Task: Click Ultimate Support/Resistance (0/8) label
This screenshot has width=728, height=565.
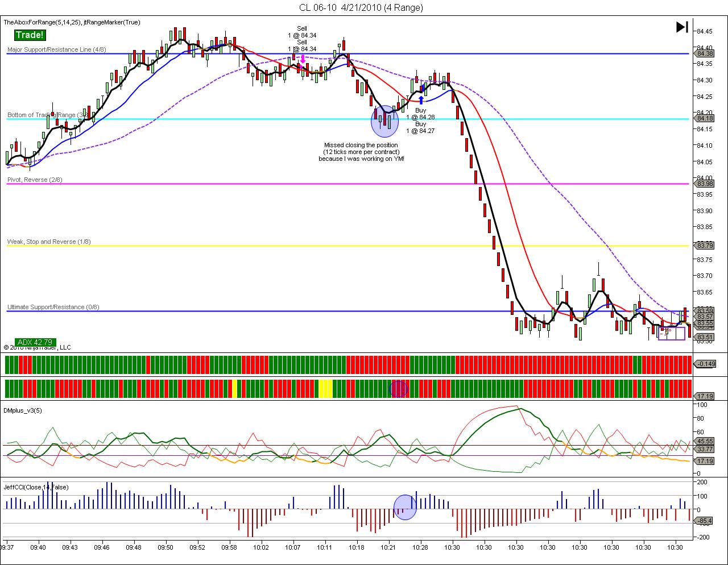Action: (x=53, y=307)
